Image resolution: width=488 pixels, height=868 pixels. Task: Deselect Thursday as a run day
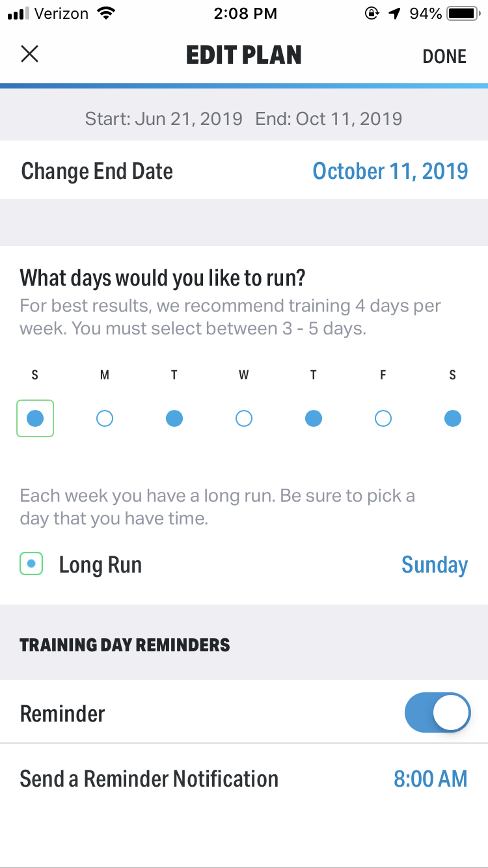click(314, 418)
